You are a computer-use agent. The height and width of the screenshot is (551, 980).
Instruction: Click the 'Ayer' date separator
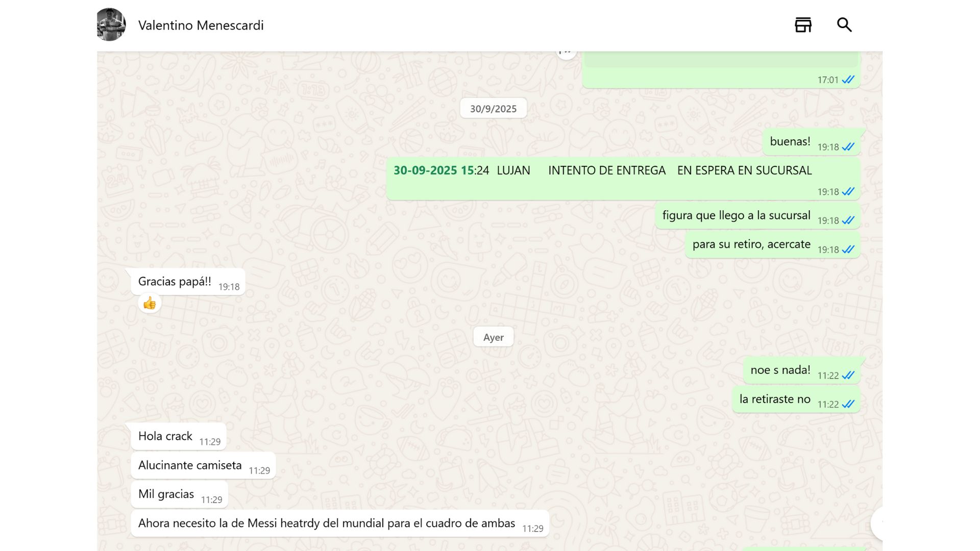click(493, 337)
